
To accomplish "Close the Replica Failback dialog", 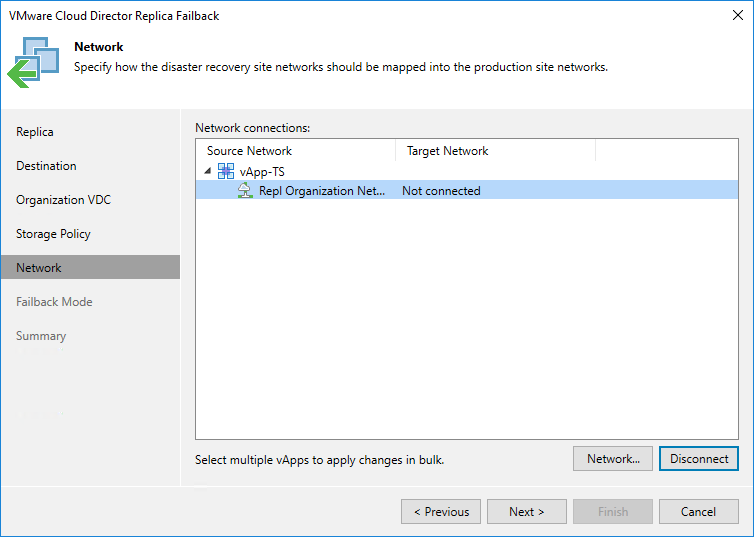I will point(738,15).
